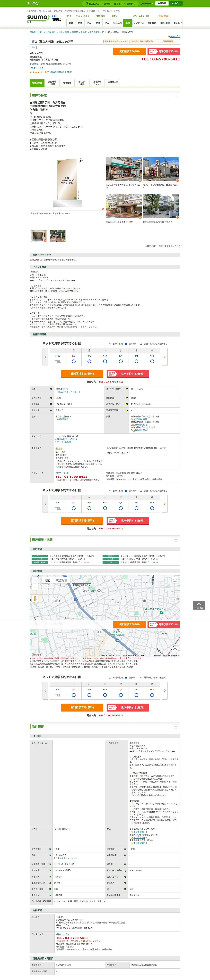
Task: Switch to 物件概要 tab
Action: click(67, 83)
